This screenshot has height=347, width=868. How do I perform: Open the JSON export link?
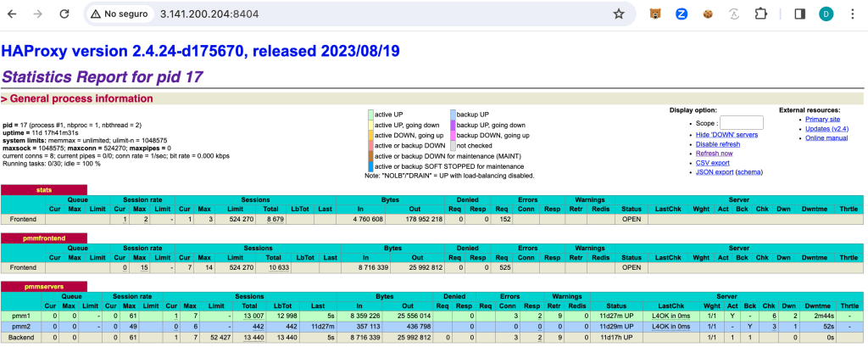(715, 172)
